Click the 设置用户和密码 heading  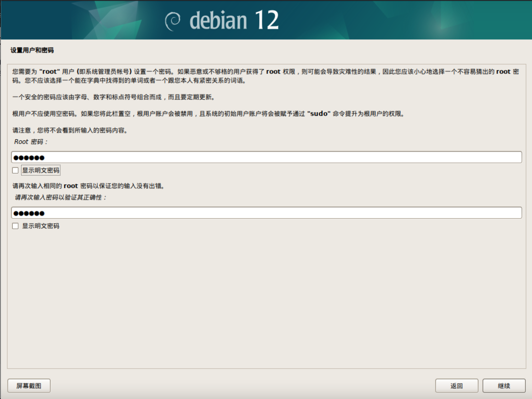pyautogui.click(x=32, y=50)
